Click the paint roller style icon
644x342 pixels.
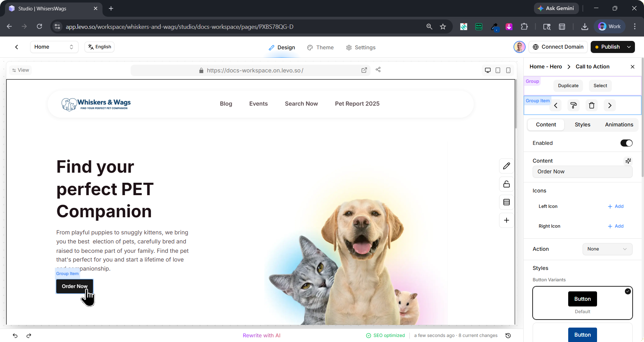(x=574, y=105)
